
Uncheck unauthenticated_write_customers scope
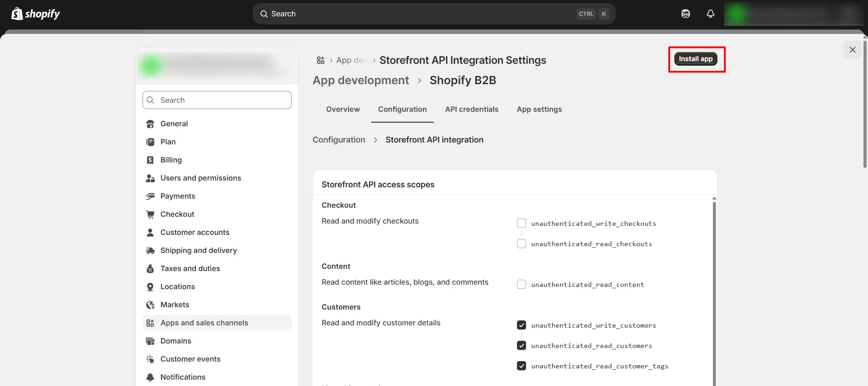pyautogui.click(x=522, y=325)
